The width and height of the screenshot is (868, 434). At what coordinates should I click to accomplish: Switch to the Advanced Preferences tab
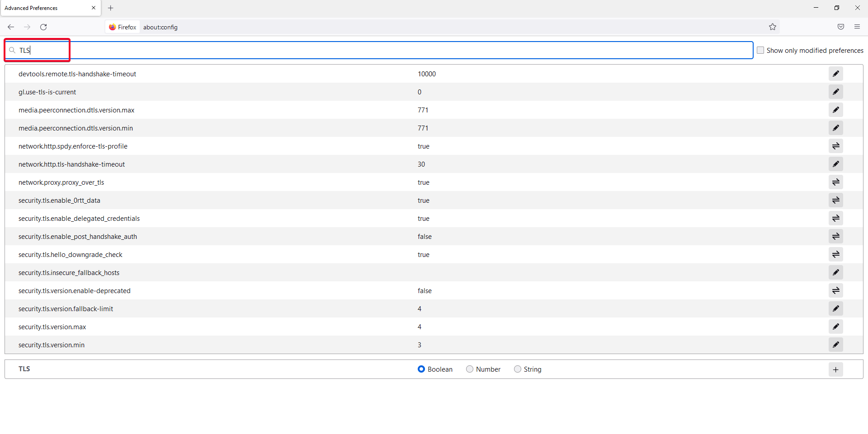45,8
